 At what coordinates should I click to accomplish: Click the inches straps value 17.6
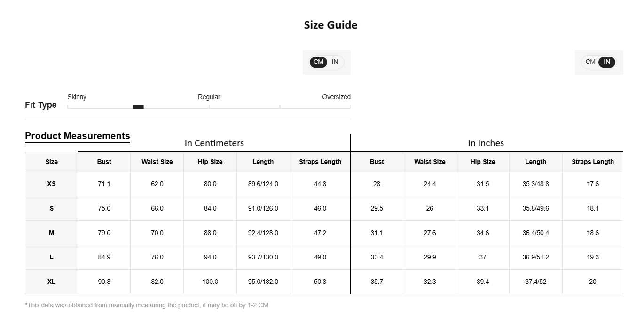tap(593, 184)
